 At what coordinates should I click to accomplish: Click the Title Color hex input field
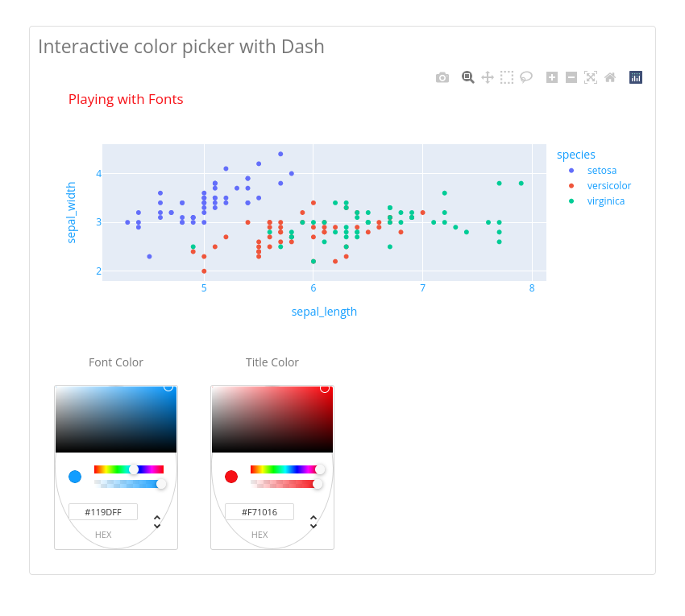(259, 512)
